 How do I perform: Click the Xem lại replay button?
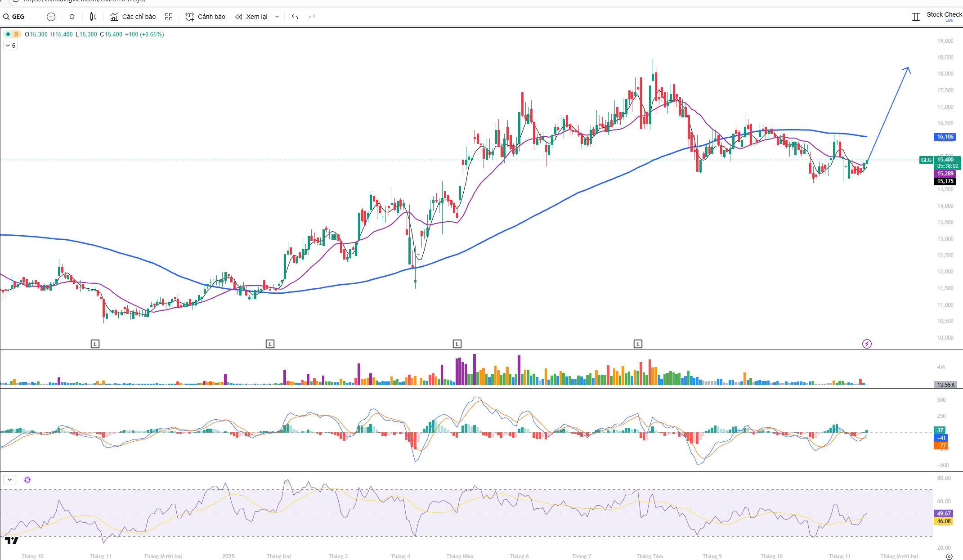tap(251, 17)
